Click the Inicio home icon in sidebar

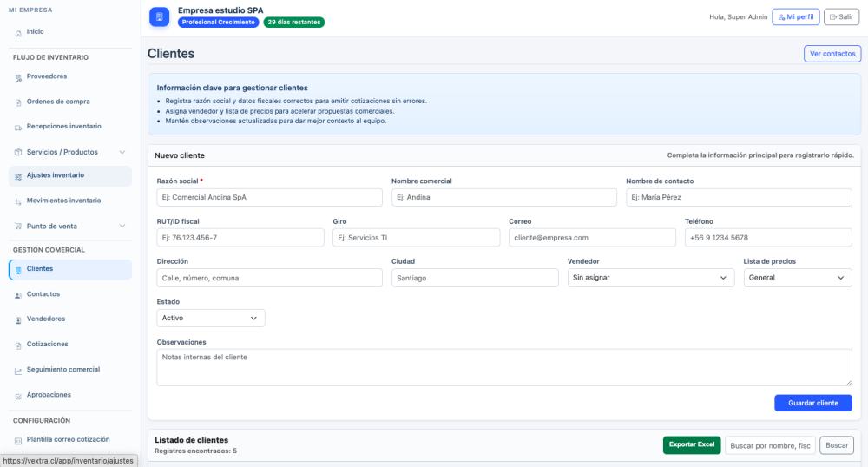(x=18, y=32)
